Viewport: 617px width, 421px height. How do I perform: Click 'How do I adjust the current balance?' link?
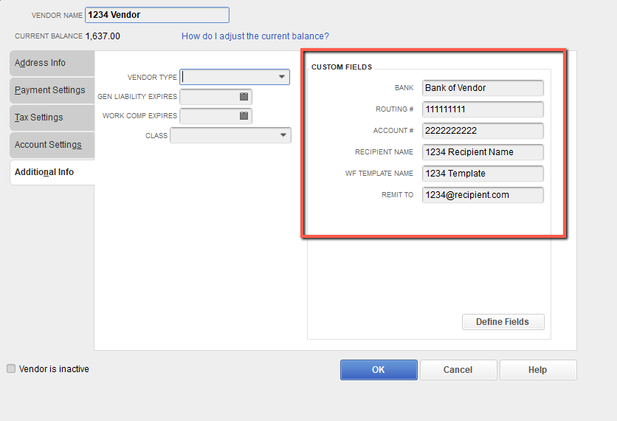[x=255, y=36]
